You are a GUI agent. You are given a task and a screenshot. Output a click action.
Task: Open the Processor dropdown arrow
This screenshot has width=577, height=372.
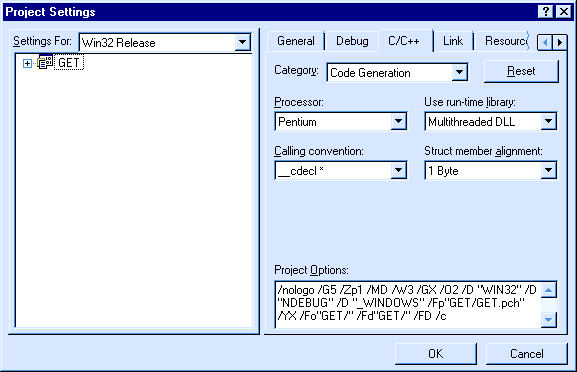pyautogui.click(x=399, y=121)
